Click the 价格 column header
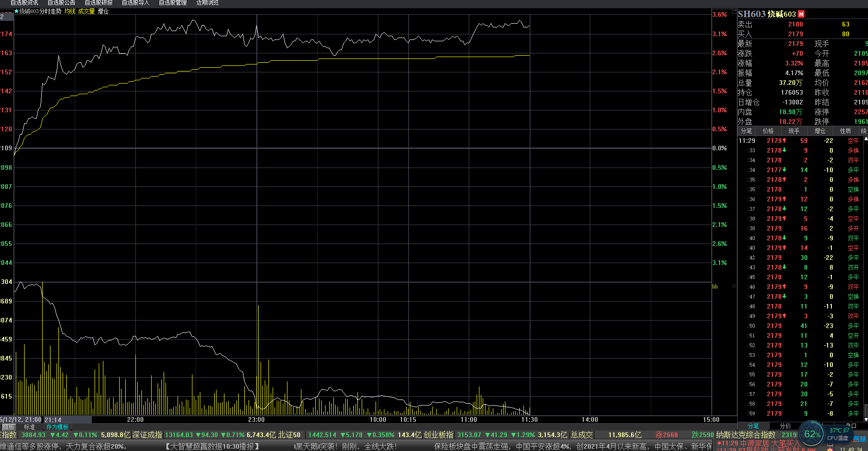Screen dimensions: 868x451 coord(768,131)
